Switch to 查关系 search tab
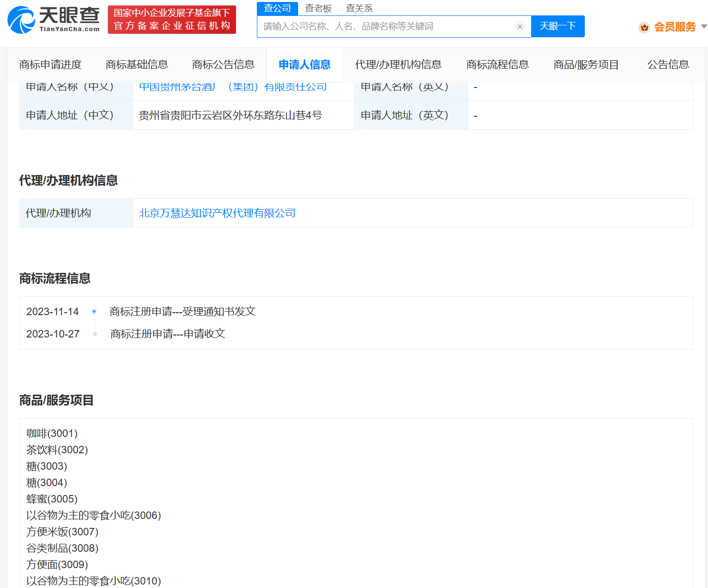708x588 pixels. [x=359, y=8]
